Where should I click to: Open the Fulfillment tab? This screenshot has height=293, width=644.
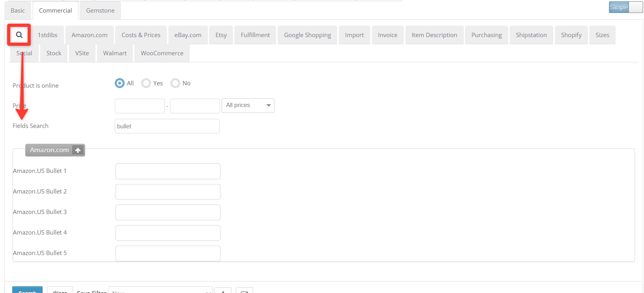(x=256, y=35)
